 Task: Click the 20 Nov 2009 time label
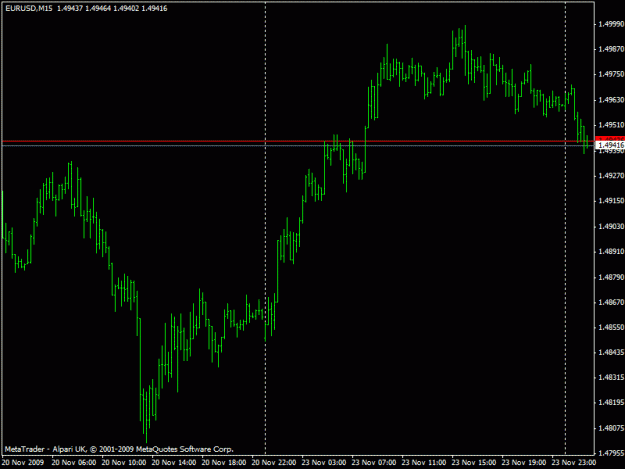coord(23,463)
